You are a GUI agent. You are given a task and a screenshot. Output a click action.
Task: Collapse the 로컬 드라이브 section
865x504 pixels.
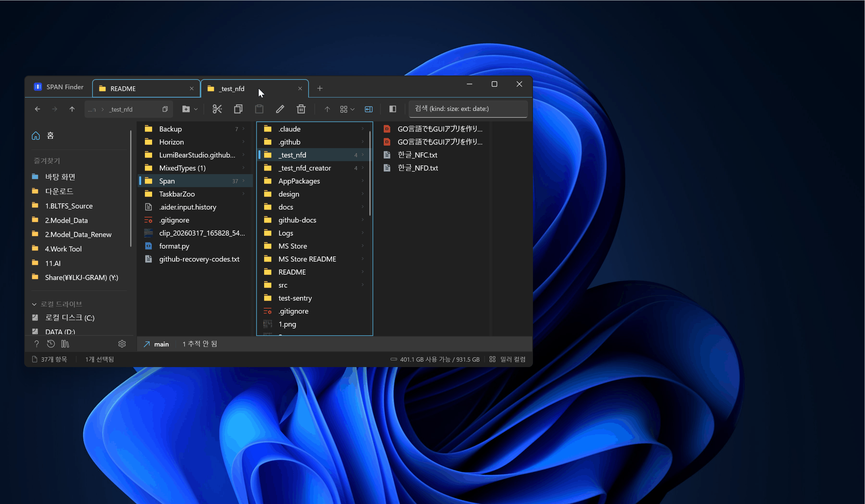click(x=34, y=304)
